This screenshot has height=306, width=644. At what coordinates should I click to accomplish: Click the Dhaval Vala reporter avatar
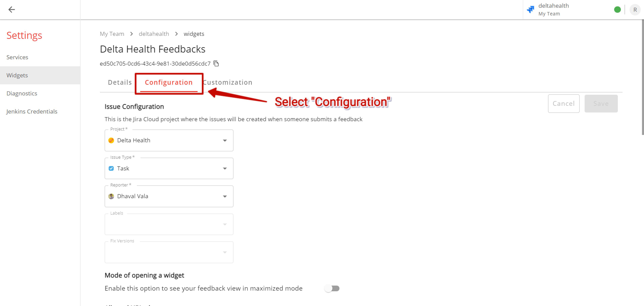pyautogui.click(x=111, y=196)
